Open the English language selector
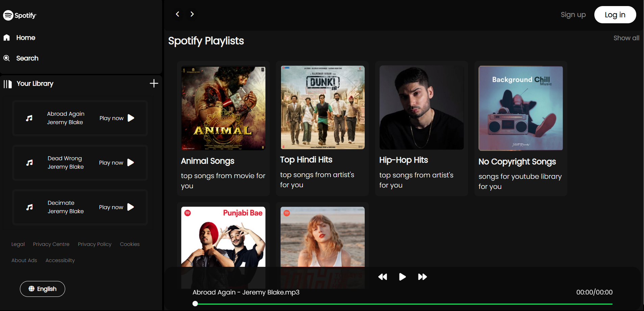The height and width of the screenshot is (311, 644). pos(43,289)
